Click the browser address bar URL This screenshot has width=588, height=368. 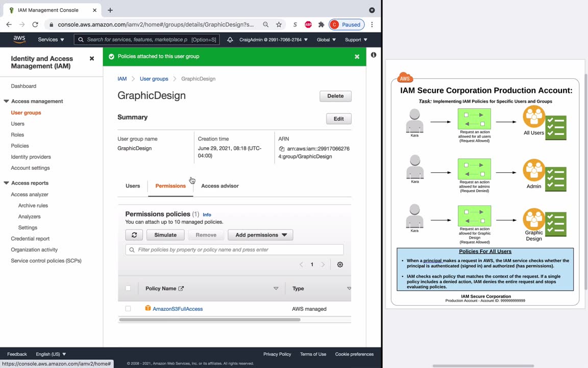point(156,25)
